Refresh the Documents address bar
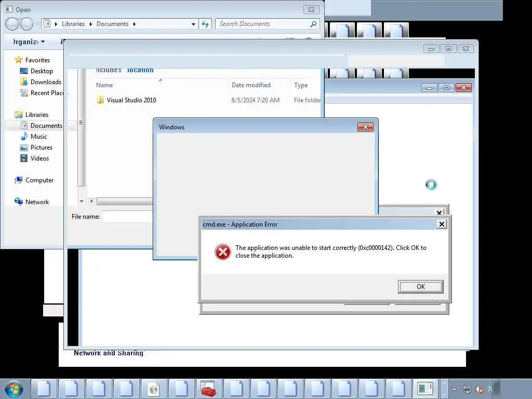Viewport: 532px width, 399px height. point(205,24)
